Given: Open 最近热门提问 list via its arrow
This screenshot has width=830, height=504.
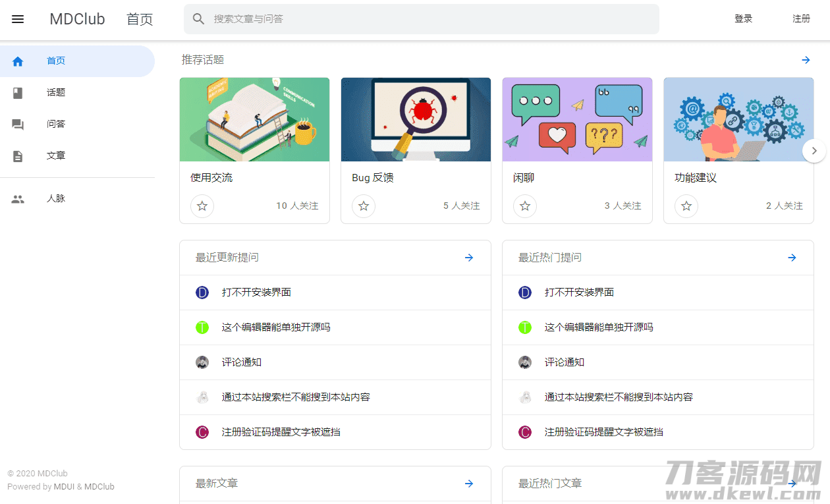Looking at the screenshot, I should point(791,258).
